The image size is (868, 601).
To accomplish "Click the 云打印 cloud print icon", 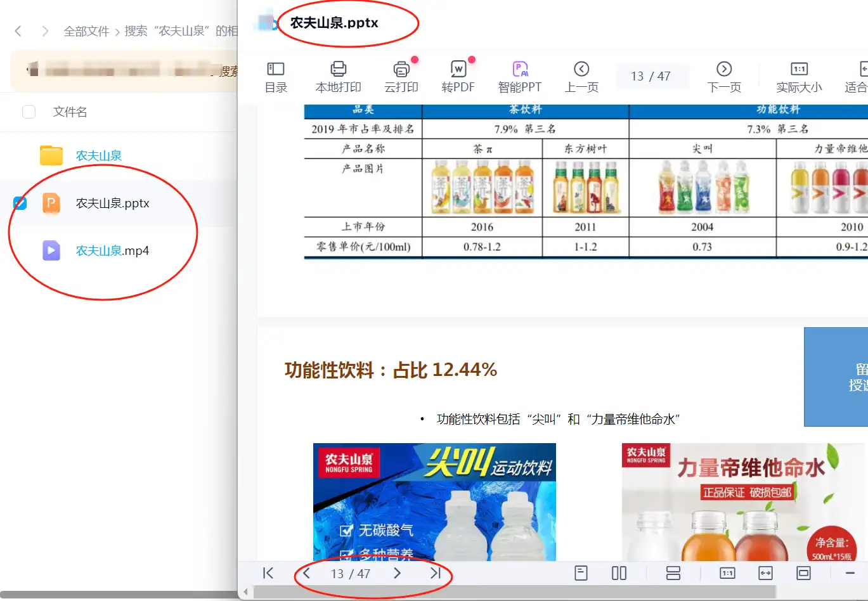I will (401, 69).
